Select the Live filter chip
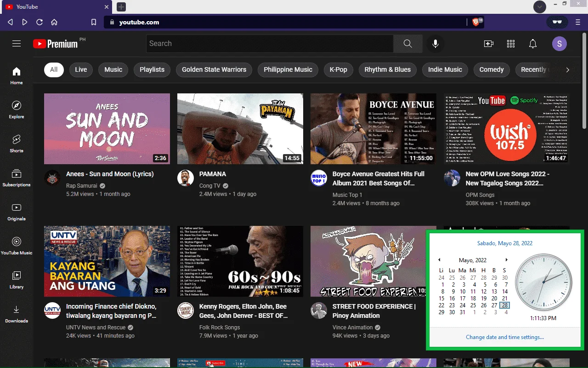The width and height of the screenshot is (588, 368). click(x=81, y=69)
